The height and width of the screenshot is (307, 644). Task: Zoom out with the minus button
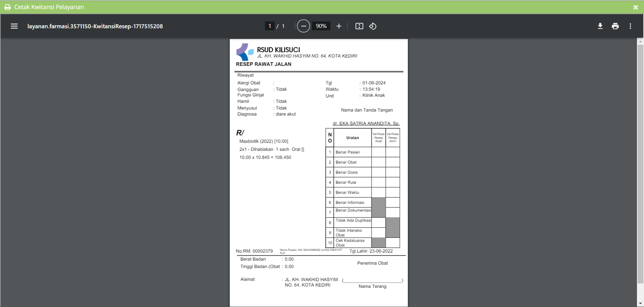tap(303, 26)
